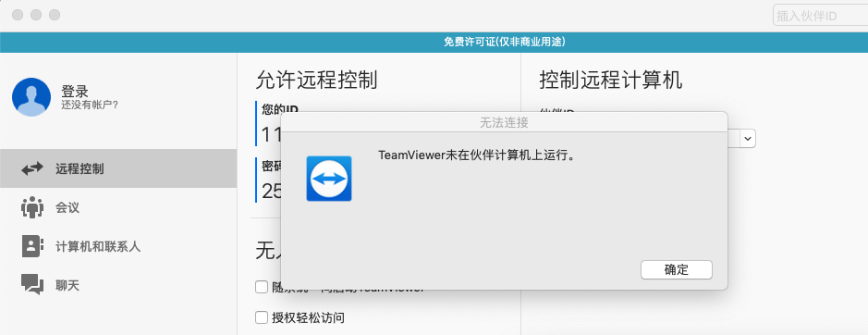Click the 确定 button in the dialog
868x335 pixels.
tap(676, 269)
